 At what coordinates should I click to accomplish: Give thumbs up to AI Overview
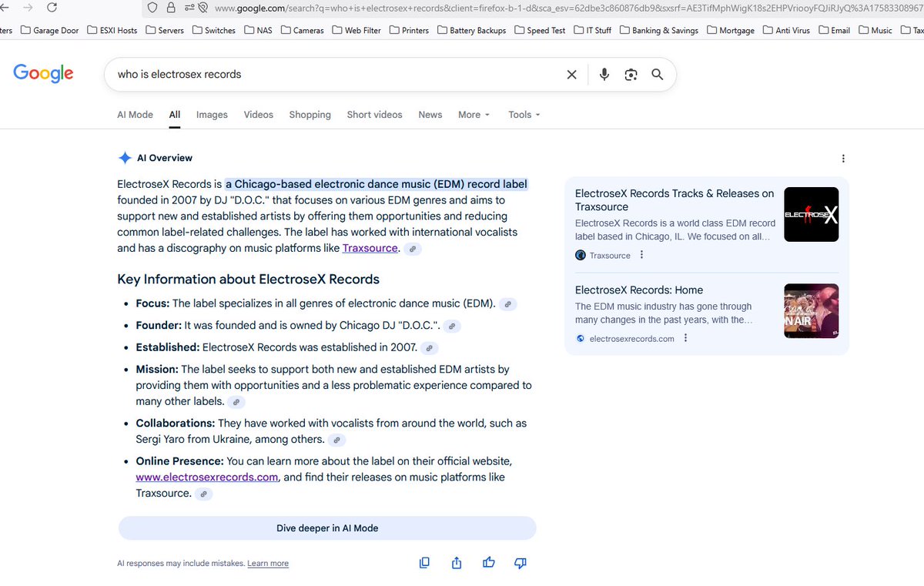click(489, 563)
